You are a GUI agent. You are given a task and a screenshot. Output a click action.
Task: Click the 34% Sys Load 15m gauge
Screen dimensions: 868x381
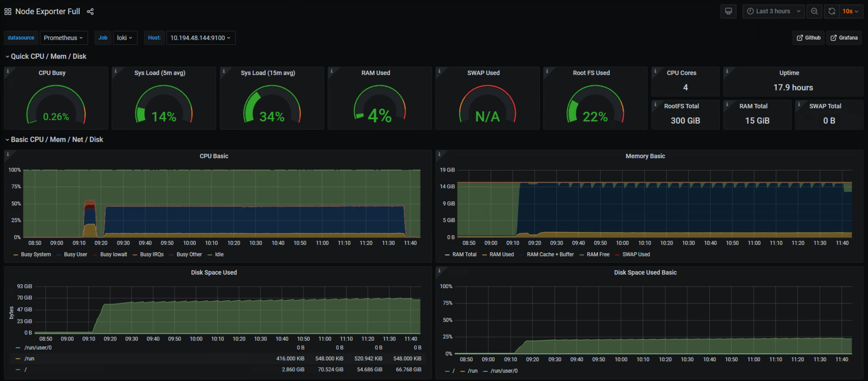tap(272, 104)
